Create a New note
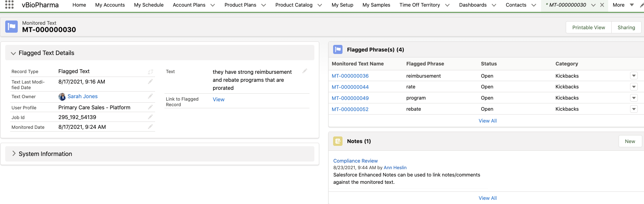Image resolution: width=644 pixels, height=204 pixels. (630, 141)
